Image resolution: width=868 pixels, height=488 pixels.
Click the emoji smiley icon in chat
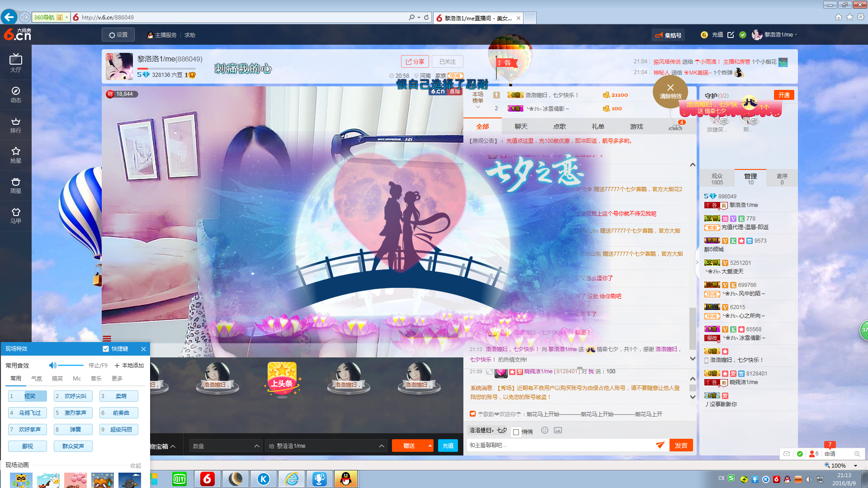(545, 430)
